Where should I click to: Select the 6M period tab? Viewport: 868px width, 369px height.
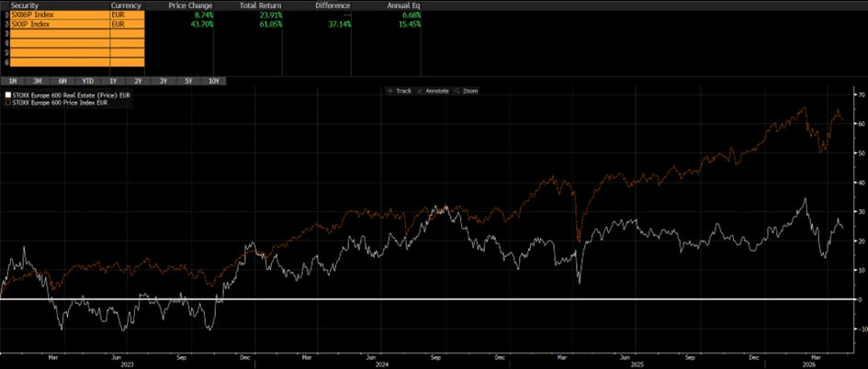62,81
